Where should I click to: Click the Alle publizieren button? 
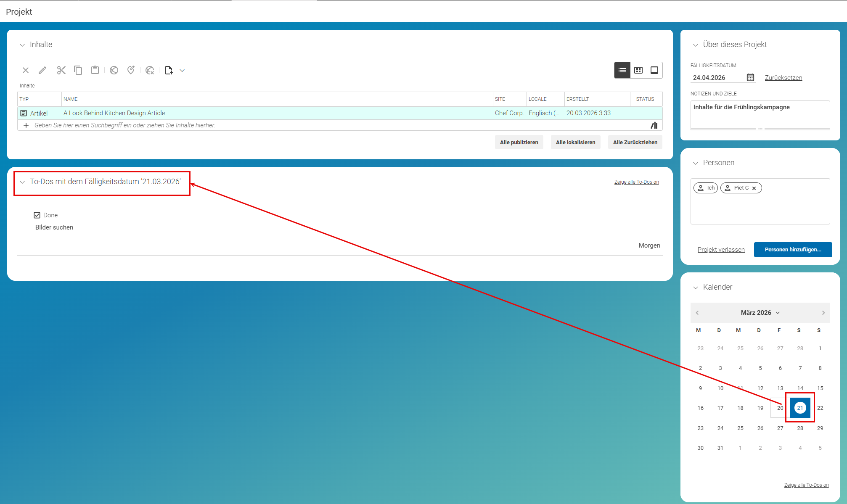(519, 142)
